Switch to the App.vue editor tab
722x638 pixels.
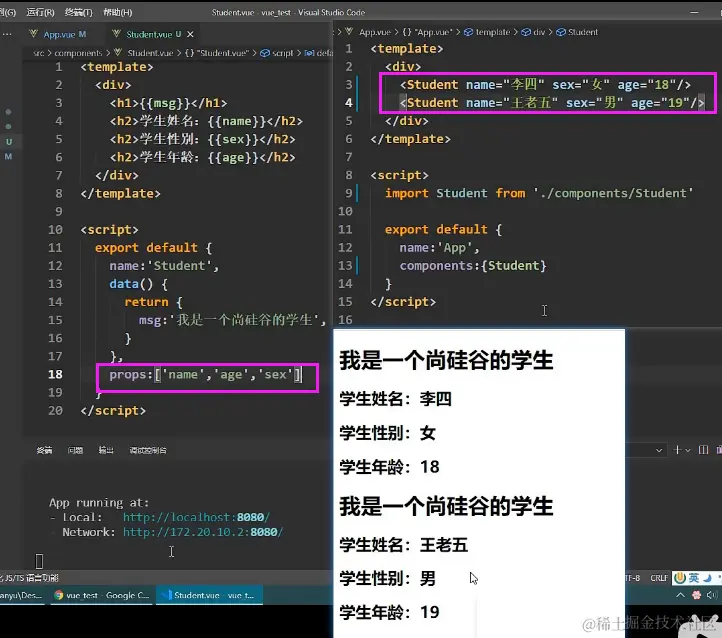(x=58, y=34)
